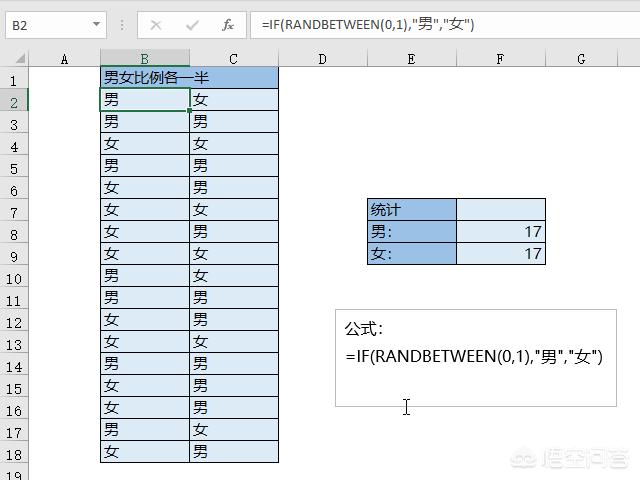Click the Name Box showing B2

pos(56,25)
